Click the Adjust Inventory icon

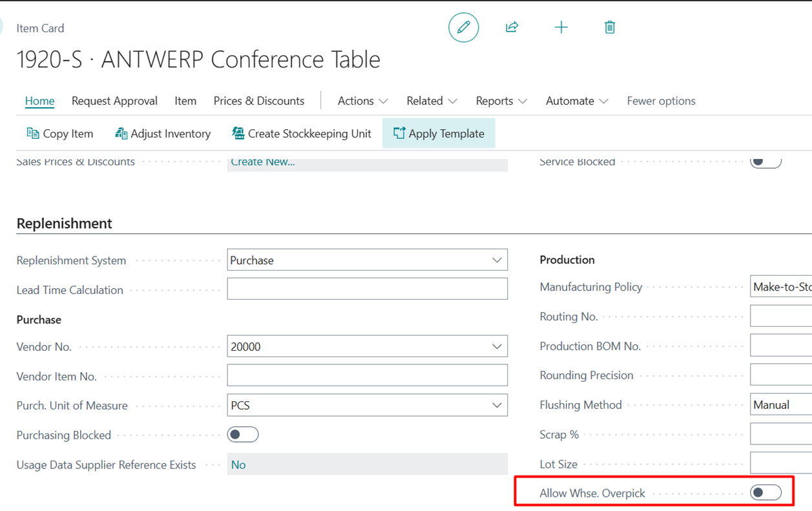[x=121, y=133]
